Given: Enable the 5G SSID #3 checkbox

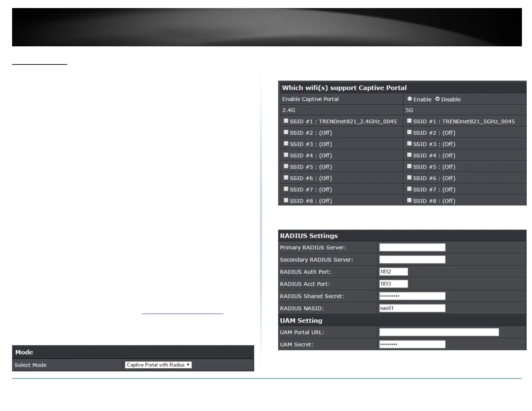Looking at the screenshot, I should [409, 144].
